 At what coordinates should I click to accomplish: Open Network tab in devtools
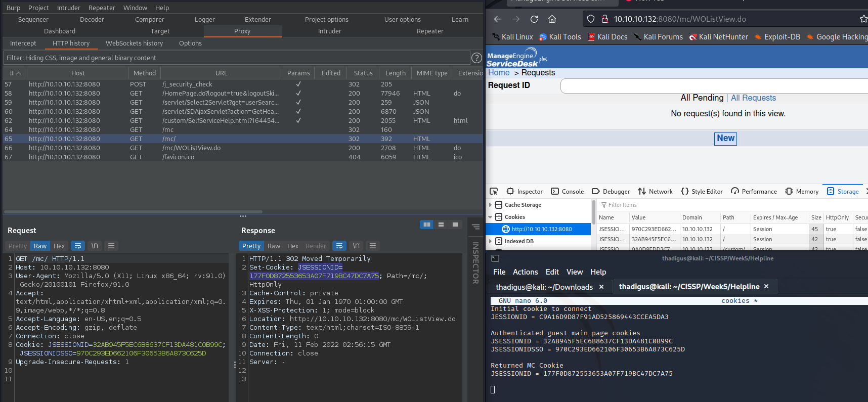point(655,191)
